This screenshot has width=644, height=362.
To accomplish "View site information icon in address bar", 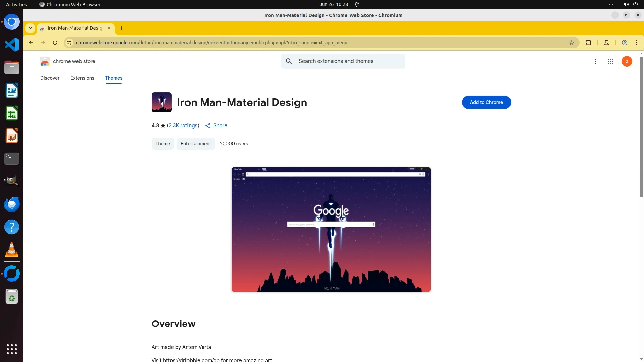I will pos(69,43).
